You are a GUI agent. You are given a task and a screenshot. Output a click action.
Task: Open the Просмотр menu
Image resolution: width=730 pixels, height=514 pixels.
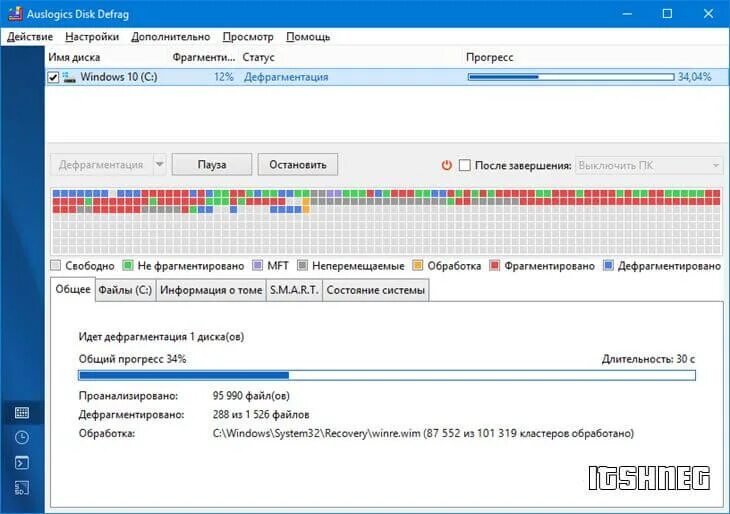coord(248,37)
